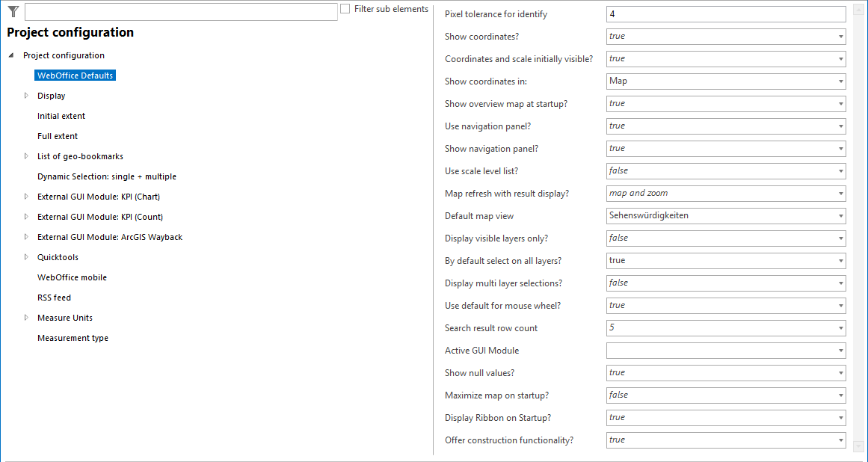The width and height of the screenshot is (868, 462).
Task: Enable the Filter sub elements checkbox
Action: (345, 8)
